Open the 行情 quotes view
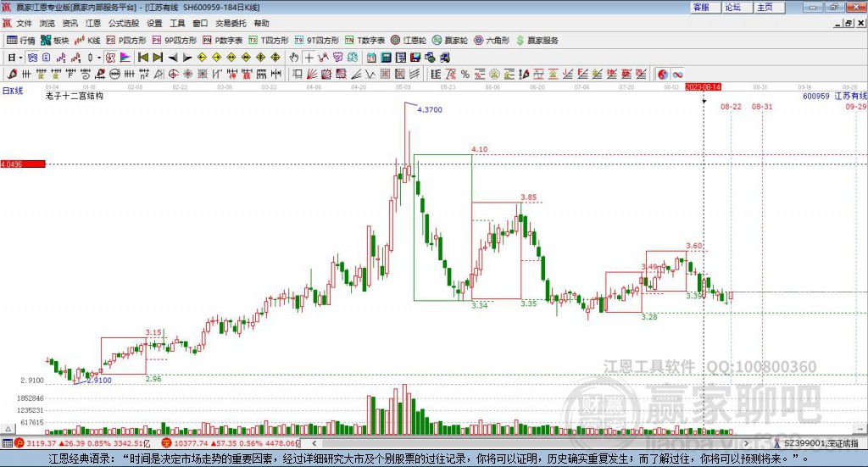This screenshot has height=467, width=868. pyautogui.click(x=21, y=41)
